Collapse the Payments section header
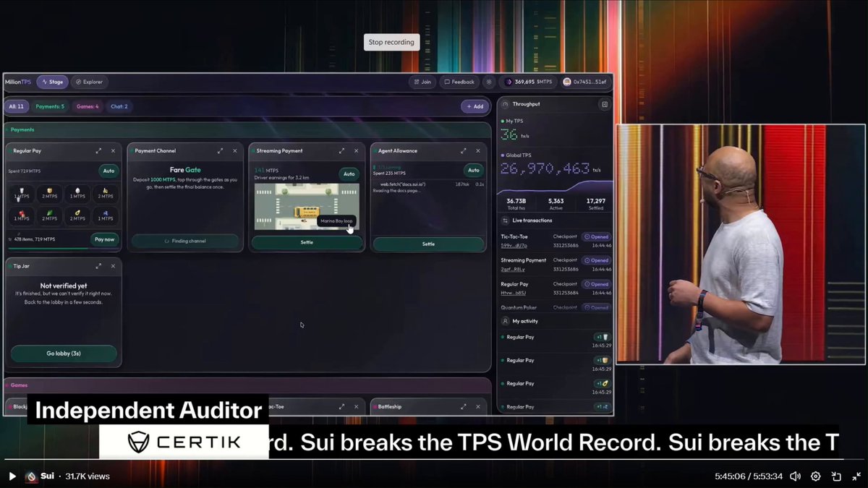This screenshot has height=488, width=868. pyautogui.click(x=247, y=129)
